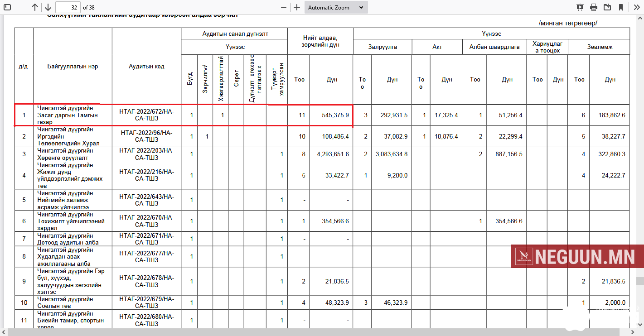The image size is (644, 336).
Task: Switch to presentation mode
Action: tap(580, 7)
